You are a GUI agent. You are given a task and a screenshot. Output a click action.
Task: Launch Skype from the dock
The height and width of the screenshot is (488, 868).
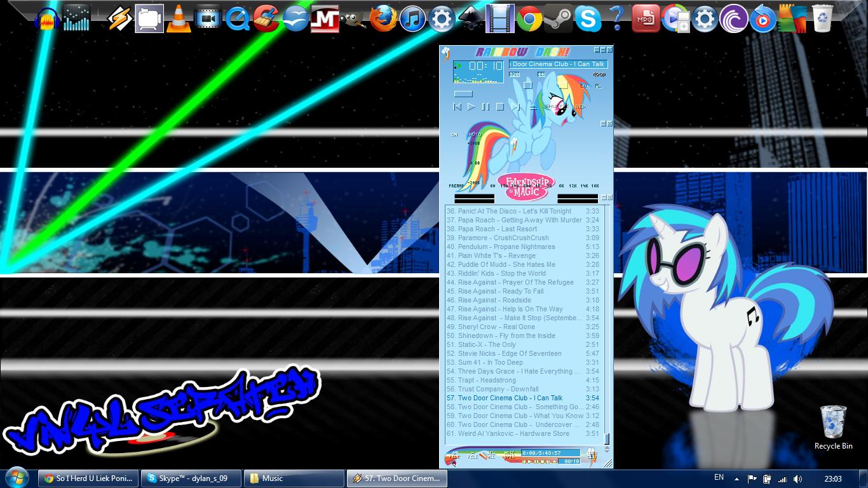(588, 19)
